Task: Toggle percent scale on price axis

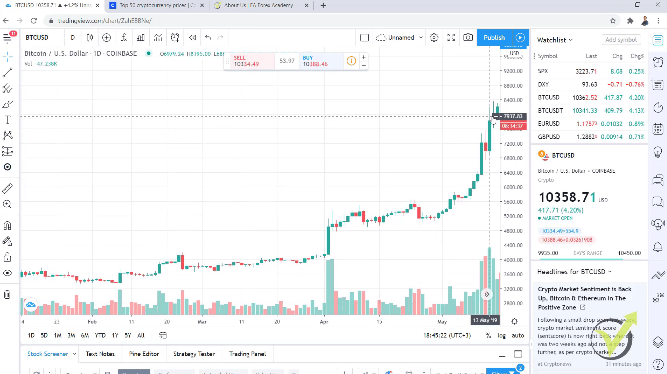Action: click(488, 335)
